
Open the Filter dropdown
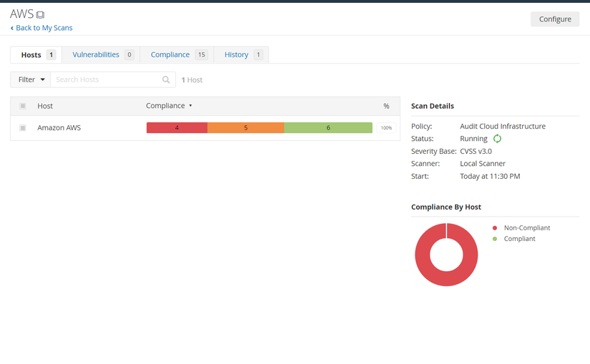tap(31, 79)
